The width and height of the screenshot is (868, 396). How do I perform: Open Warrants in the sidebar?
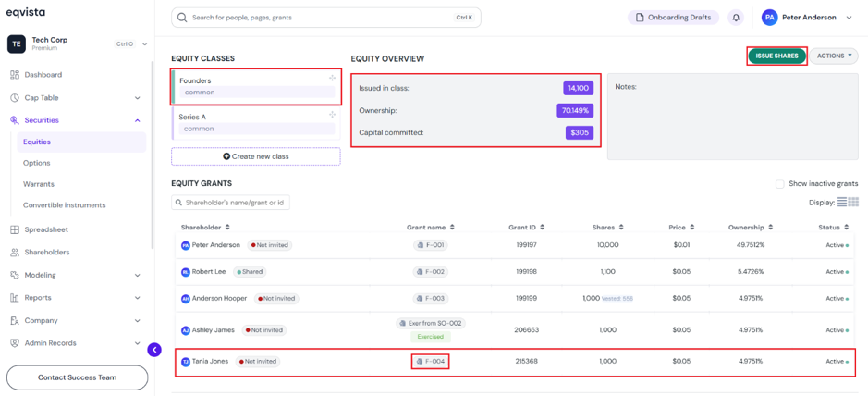tap(39, 184)
